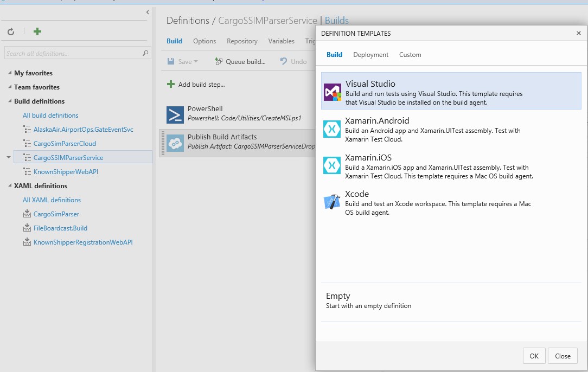
Task: Click the Publish Build Artifacts gear icon
Action: [x=175, y=143]
